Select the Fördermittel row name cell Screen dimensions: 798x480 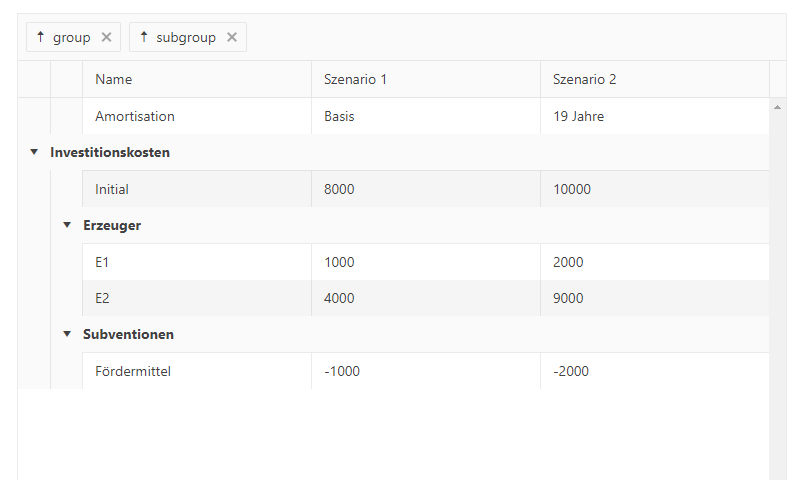[133, 371]
